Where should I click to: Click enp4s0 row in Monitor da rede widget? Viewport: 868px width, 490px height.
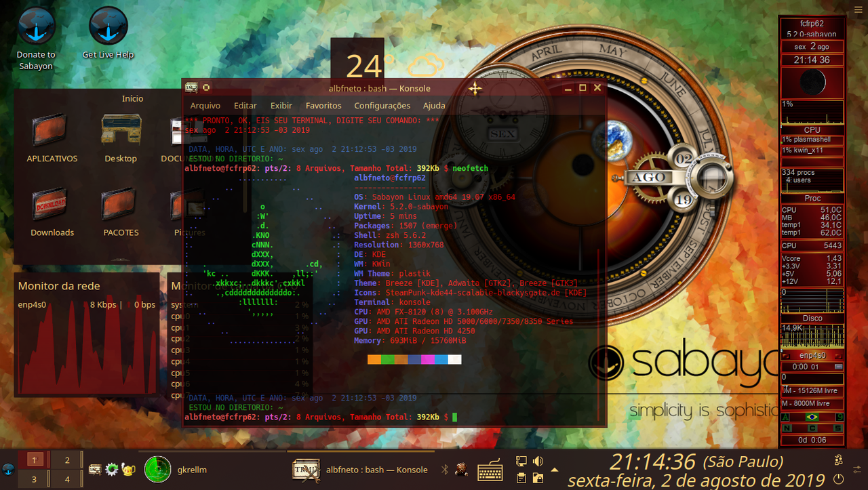coord(86,304)
